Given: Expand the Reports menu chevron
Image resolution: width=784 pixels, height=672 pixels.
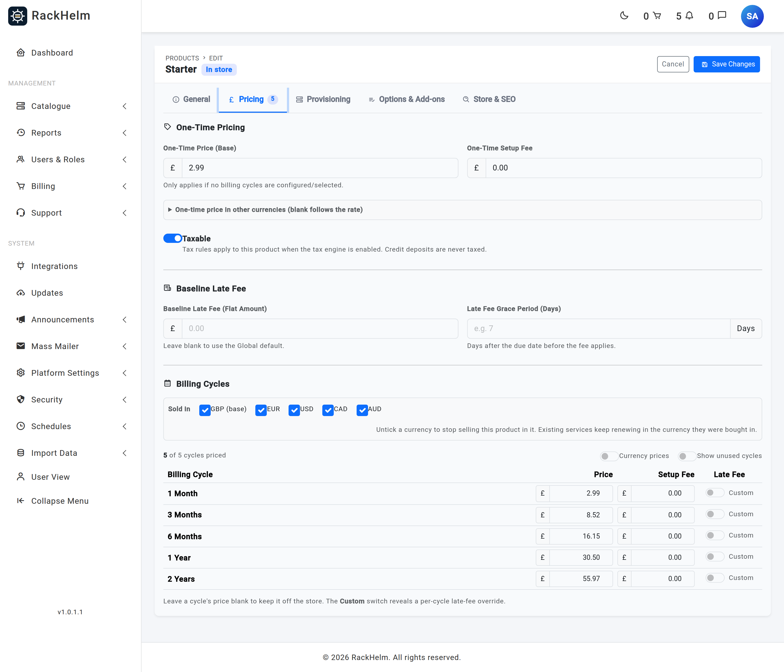Looking at the screenshot, I should click(124, 133).
